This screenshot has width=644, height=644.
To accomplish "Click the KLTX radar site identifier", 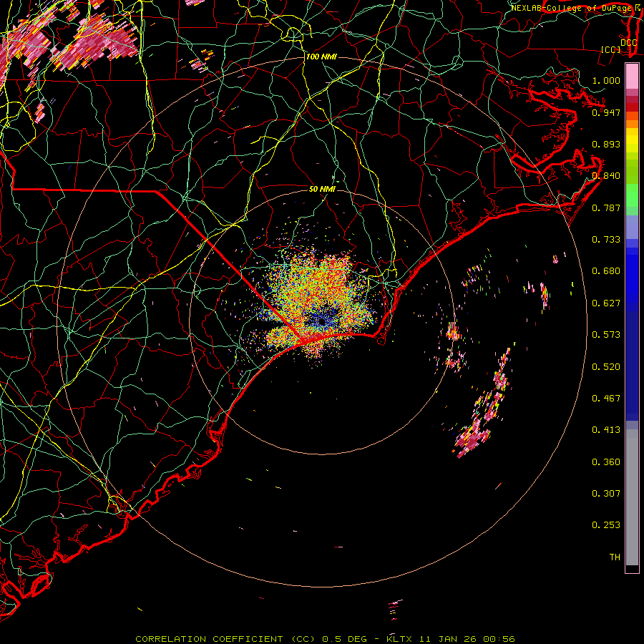I will [401, 639].
